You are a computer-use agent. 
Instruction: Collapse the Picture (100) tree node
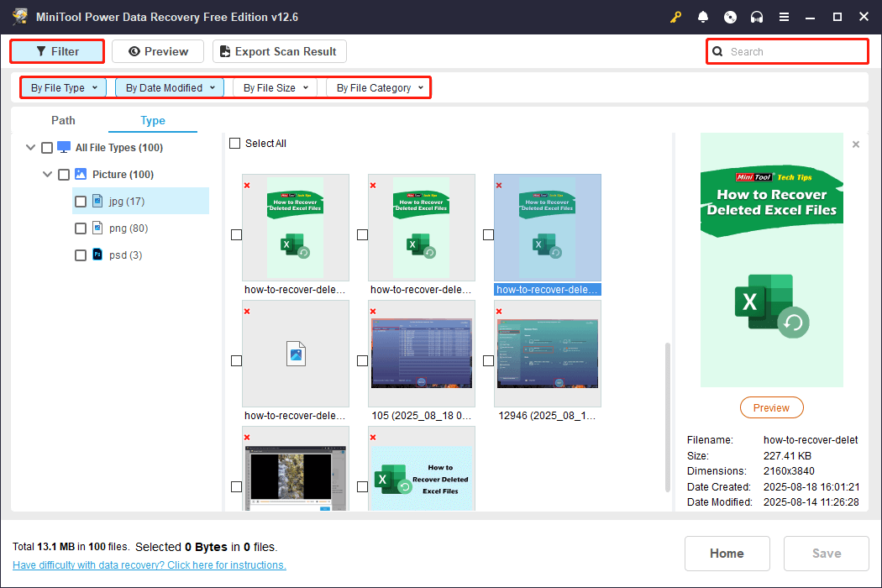tap(47, 175)
